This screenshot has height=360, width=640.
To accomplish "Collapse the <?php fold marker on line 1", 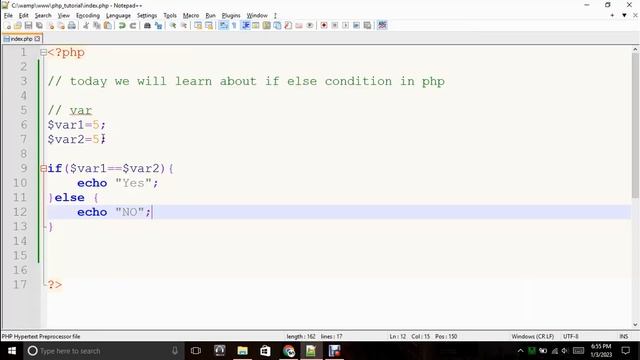I will (x=43, y=52).
